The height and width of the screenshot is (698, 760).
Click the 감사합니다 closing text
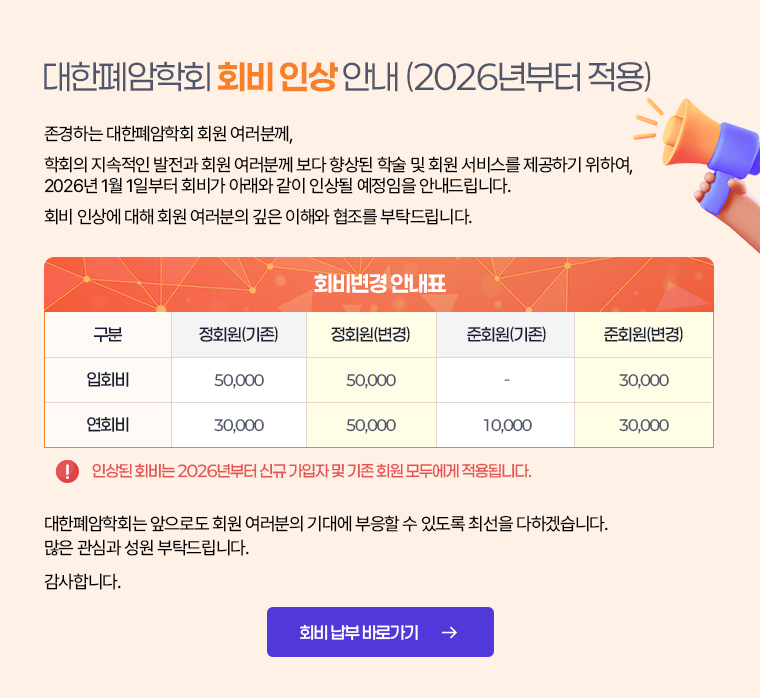coord(83,581)
